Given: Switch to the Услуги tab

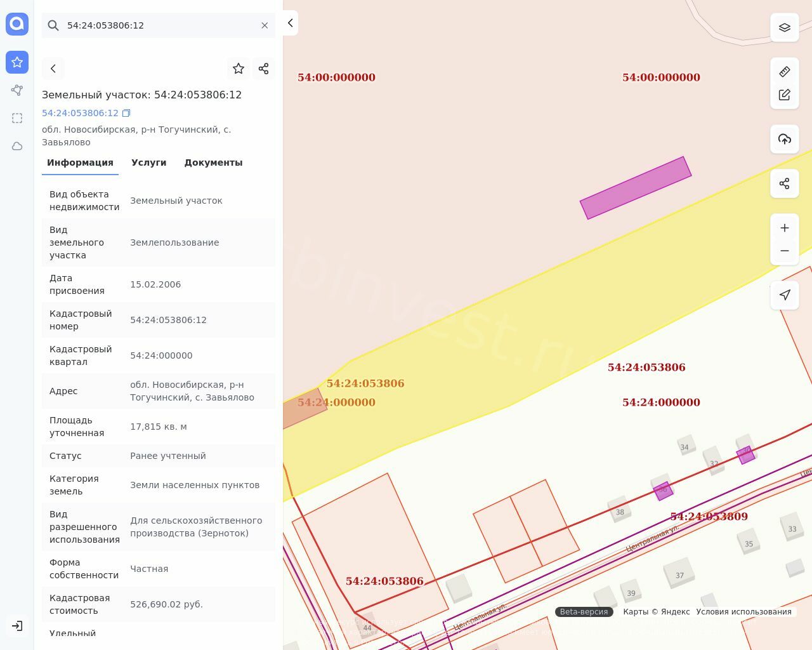Looking at the screenshot, I should point(149,162).
